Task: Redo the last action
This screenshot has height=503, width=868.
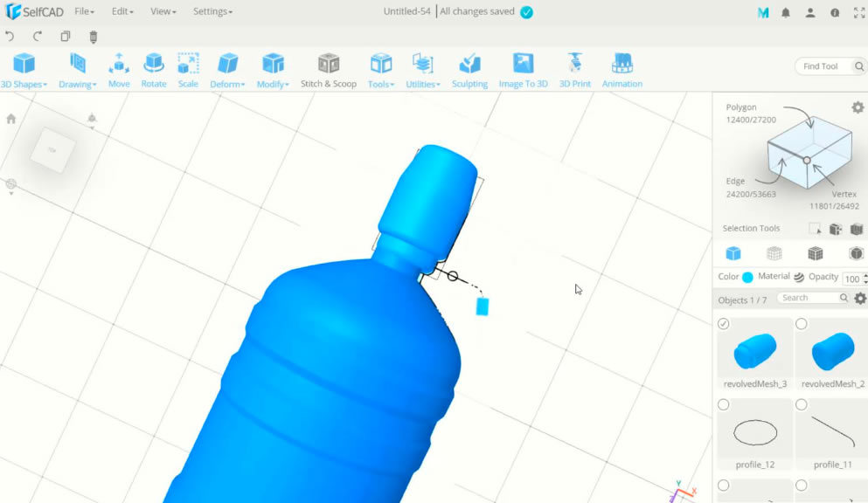Action: click(37, 37)
